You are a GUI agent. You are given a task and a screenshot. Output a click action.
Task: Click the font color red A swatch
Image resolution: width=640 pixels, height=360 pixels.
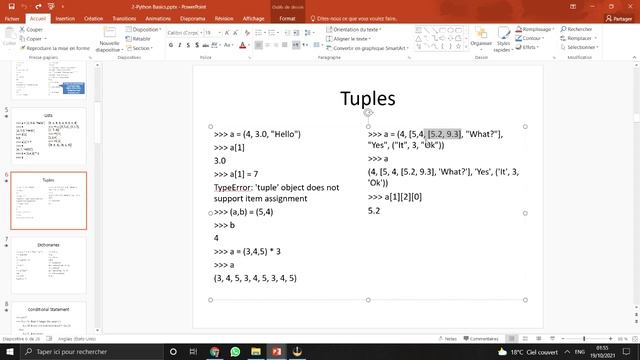tap(242, 45)
